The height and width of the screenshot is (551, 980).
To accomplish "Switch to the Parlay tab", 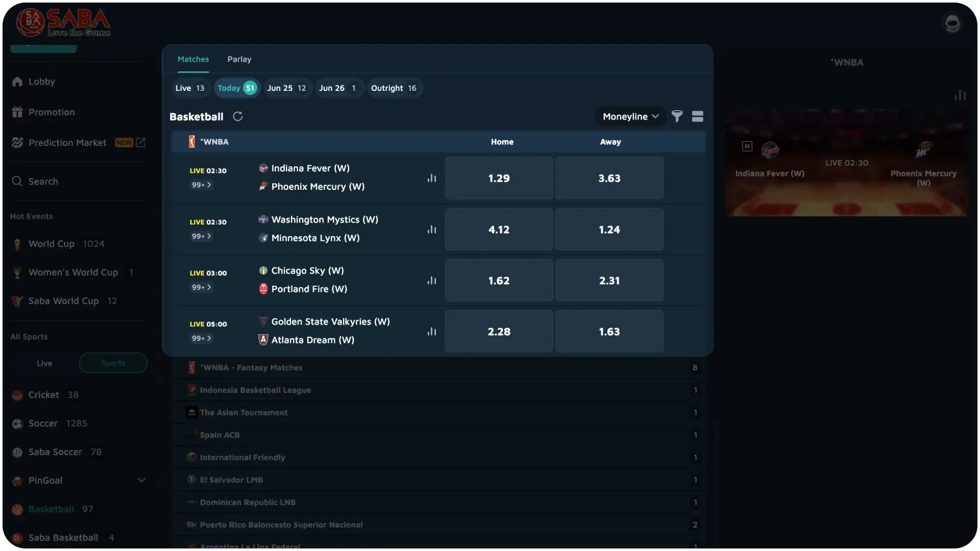I will coord(239,59).
